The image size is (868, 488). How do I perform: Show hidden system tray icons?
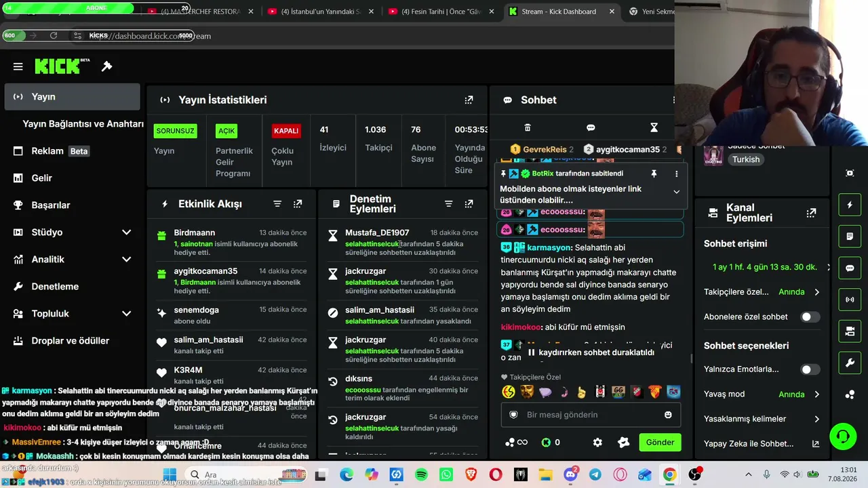pyautogui.click(x=748, y=475)
